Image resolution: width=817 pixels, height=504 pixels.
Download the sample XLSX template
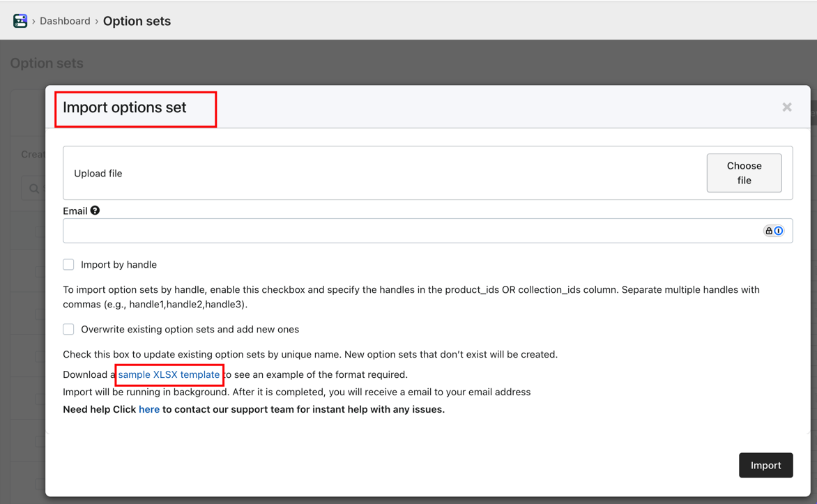point(169,375)
